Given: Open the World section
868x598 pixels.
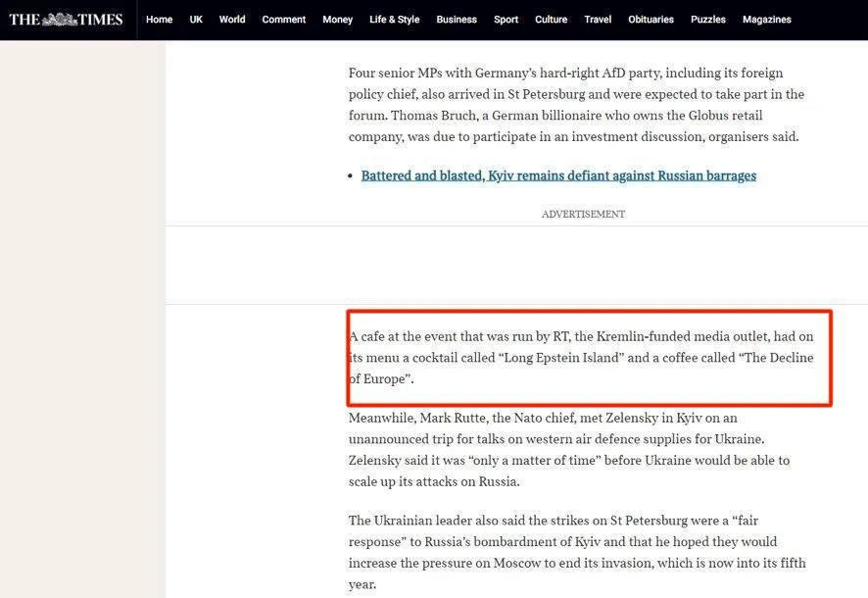Looking at the screenshot, I should (232, 20).
